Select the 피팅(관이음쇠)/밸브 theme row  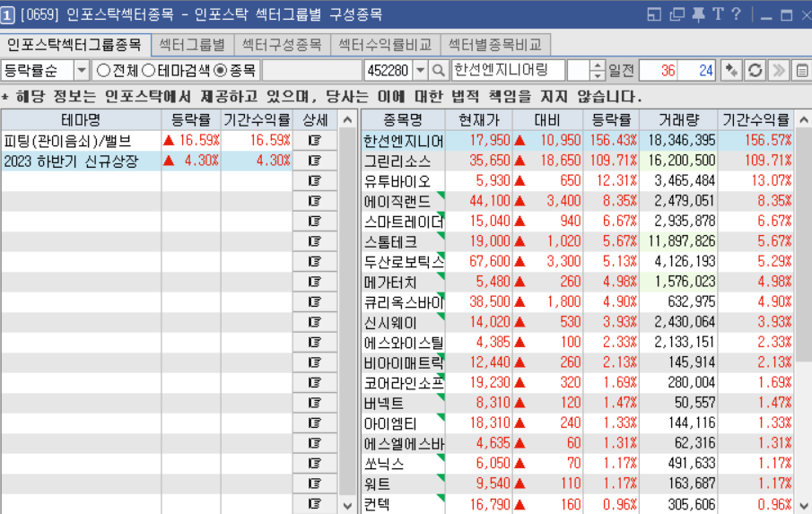tap(146, 140)
